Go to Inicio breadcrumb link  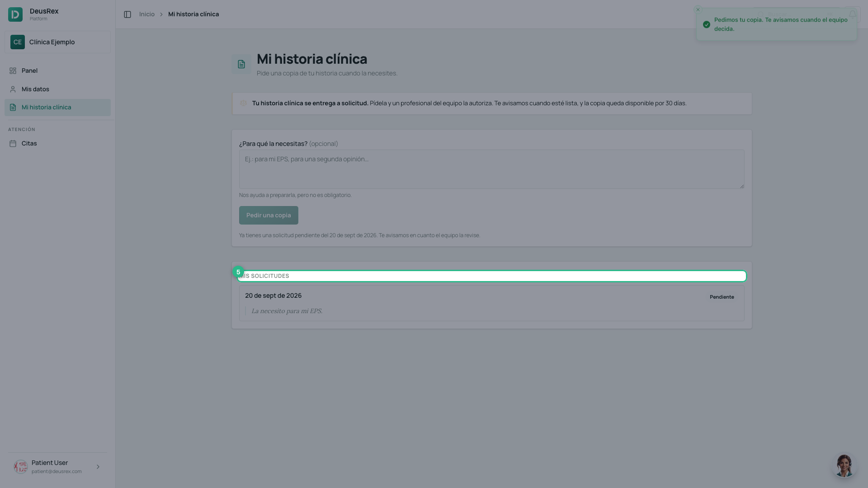coord(147,14)
